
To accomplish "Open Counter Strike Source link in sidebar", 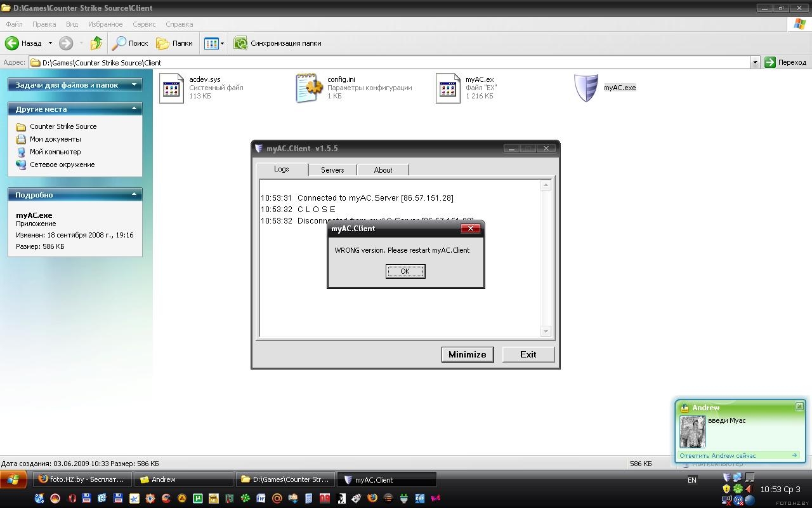I will coord(63,126).
